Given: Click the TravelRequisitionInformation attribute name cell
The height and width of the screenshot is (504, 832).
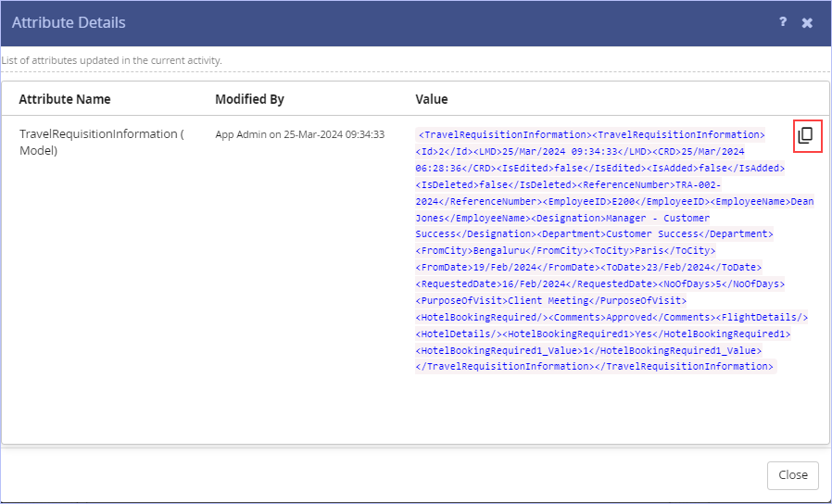Looking at the screenshot, I should (x=101, y=142).
